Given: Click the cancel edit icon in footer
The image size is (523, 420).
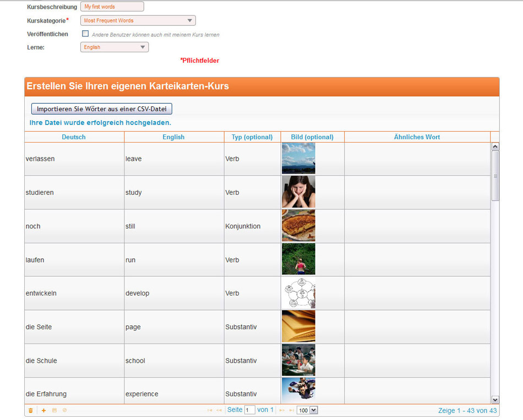Looking at the screenshot, I should (x=64, y=411).
